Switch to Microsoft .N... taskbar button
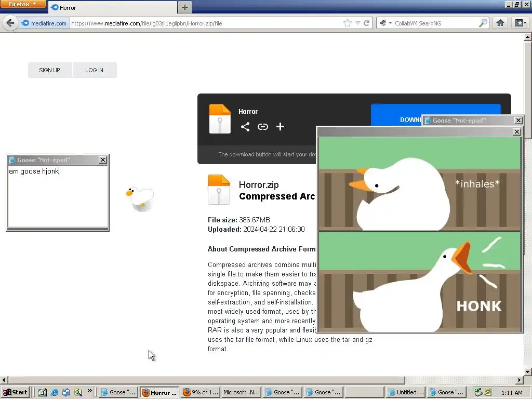 pos(242,392)
